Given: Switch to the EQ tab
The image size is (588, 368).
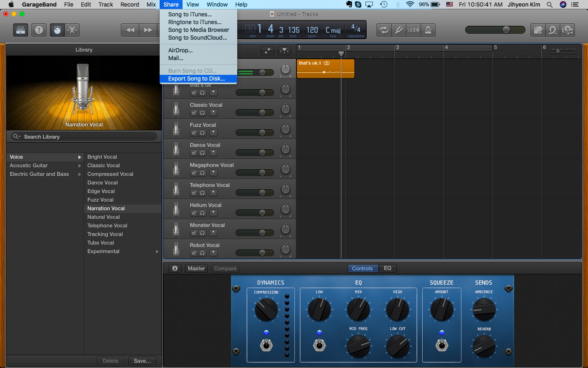Looking at the screenshot, I should pyautogui.click(x=388, y=268).
